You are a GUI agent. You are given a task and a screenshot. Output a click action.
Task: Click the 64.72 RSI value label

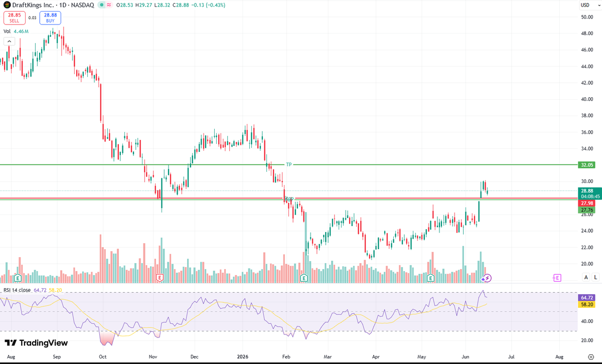coord(587,297)
